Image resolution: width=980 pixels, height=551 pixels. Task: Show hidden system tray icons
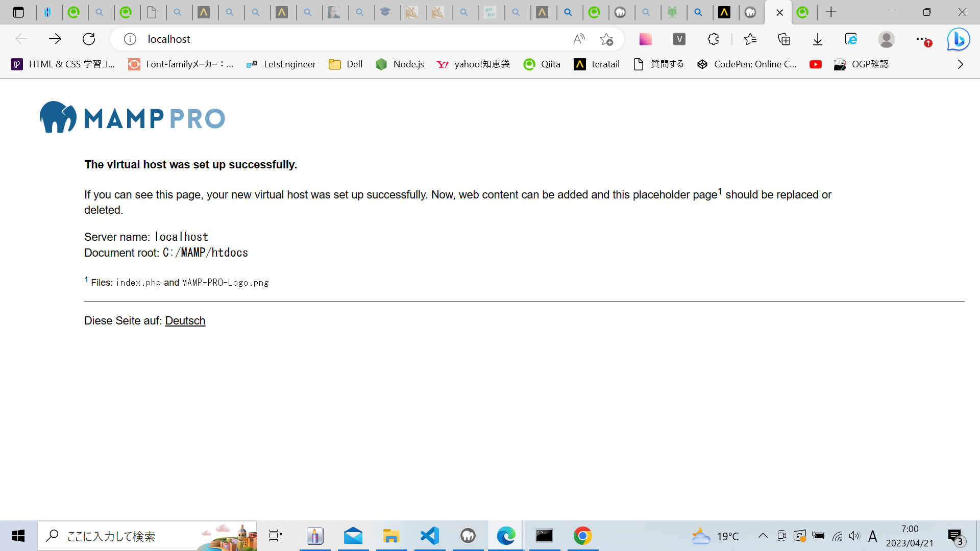coord(763,536)
